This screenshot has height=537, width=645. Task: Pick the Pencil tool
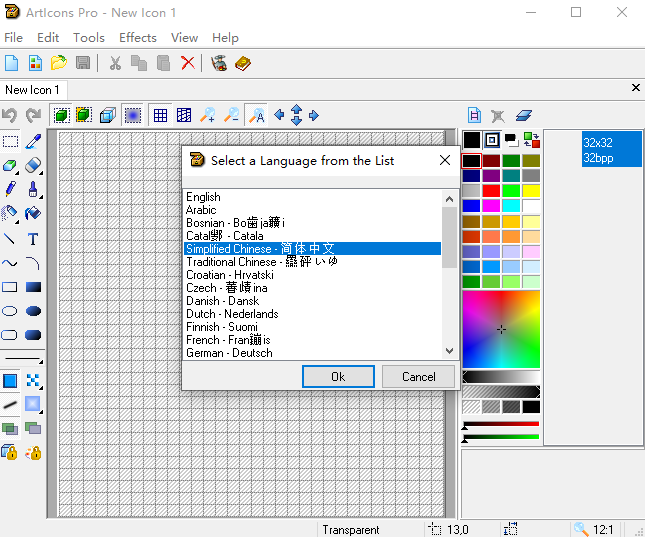(10, 189)
